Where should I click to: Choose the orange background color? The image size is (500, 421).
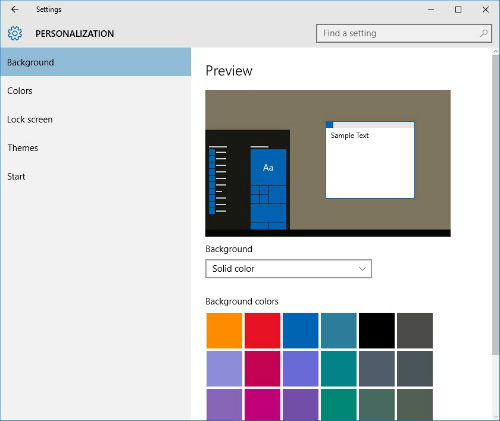[224, 331]
